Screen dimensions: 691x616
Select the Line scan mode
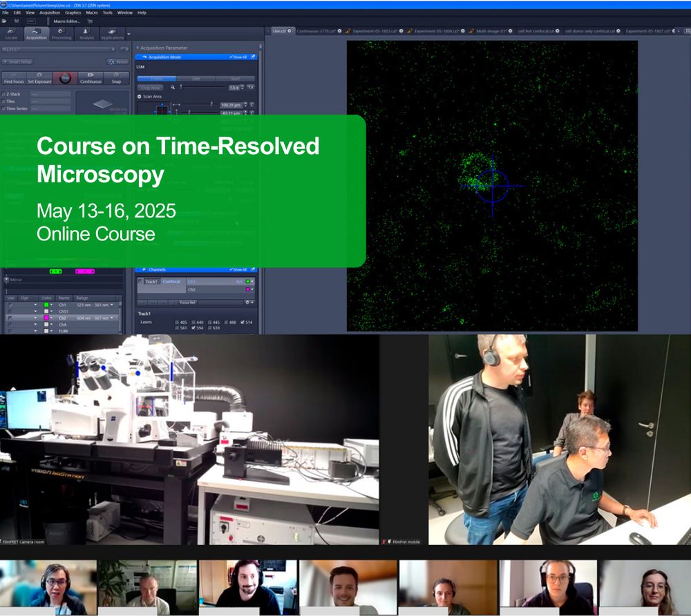tap(196, 78)
